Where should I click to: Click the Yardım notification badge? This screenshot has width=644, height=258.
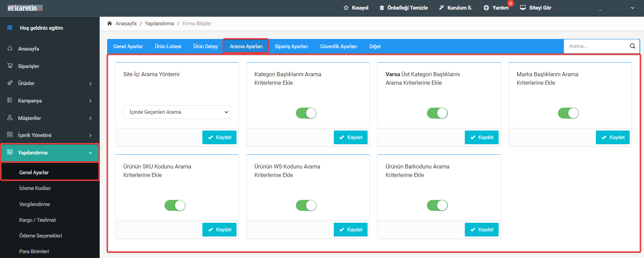tap(511, 3)
